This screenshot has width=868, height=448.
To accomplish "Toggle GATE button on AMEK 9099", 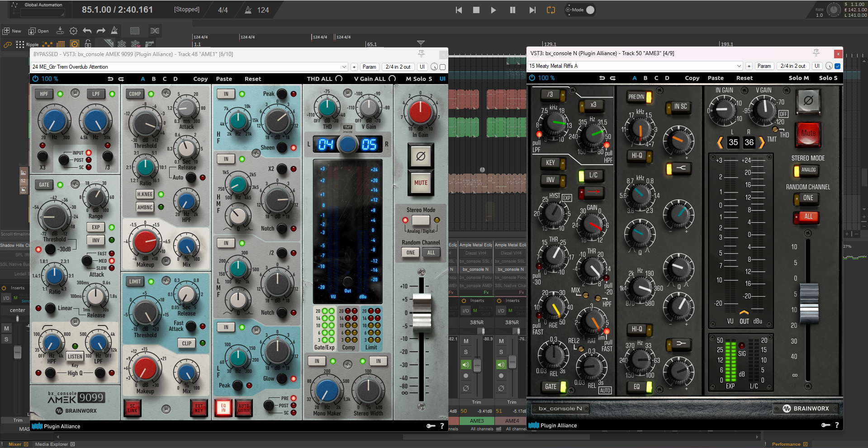I will tap(44, 185).
